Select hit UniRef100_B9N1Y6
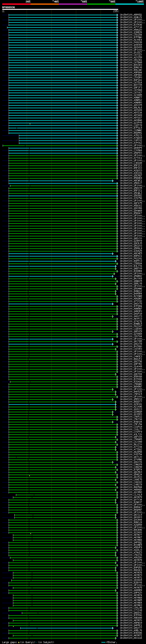The image size is (146, 644). pos(131,67)
